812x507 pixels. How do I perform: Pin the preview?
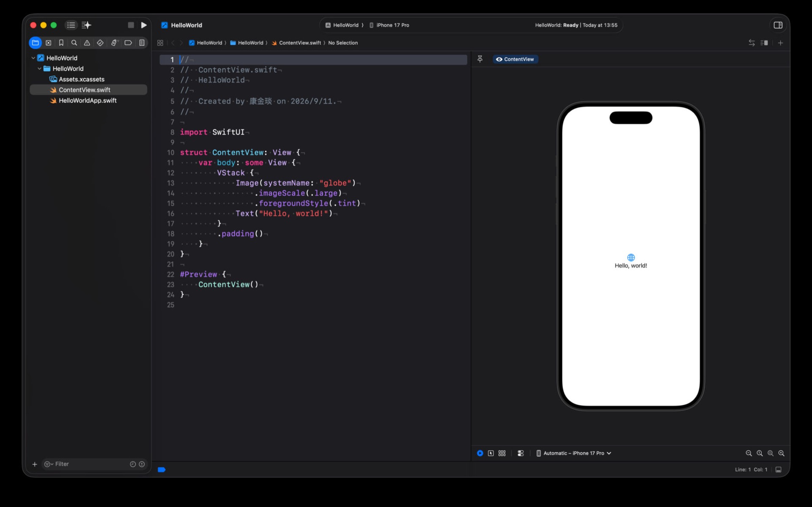(480, 59)
